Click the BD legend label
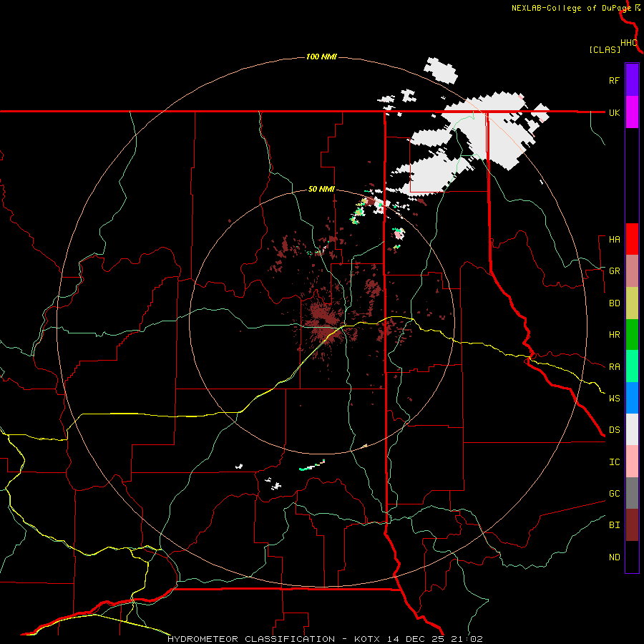644x644 pixels. click(615, 303)
